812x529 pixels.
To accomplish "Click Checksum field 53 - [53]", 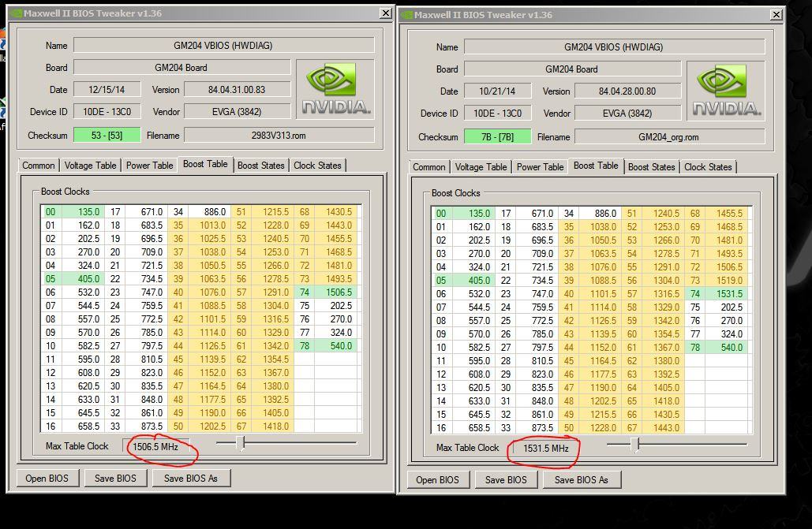I will point(107,135).
